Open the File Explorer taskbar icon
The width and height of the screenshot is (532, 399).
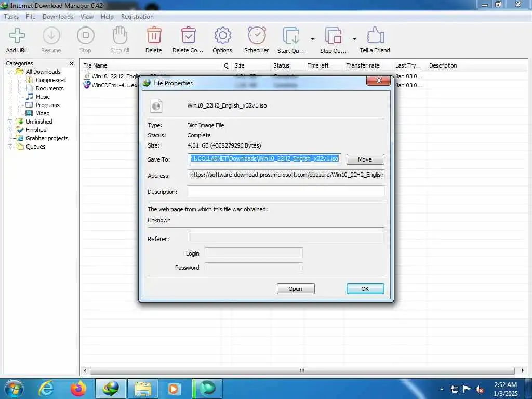click(143, 389)
